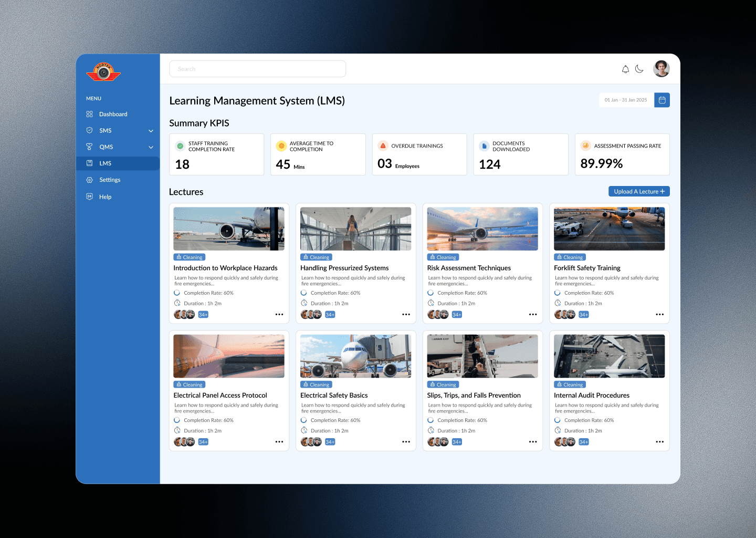Open more options for Handling Pressurized Systems
This screenshot has width=756, height=538.
click(406, 315)
